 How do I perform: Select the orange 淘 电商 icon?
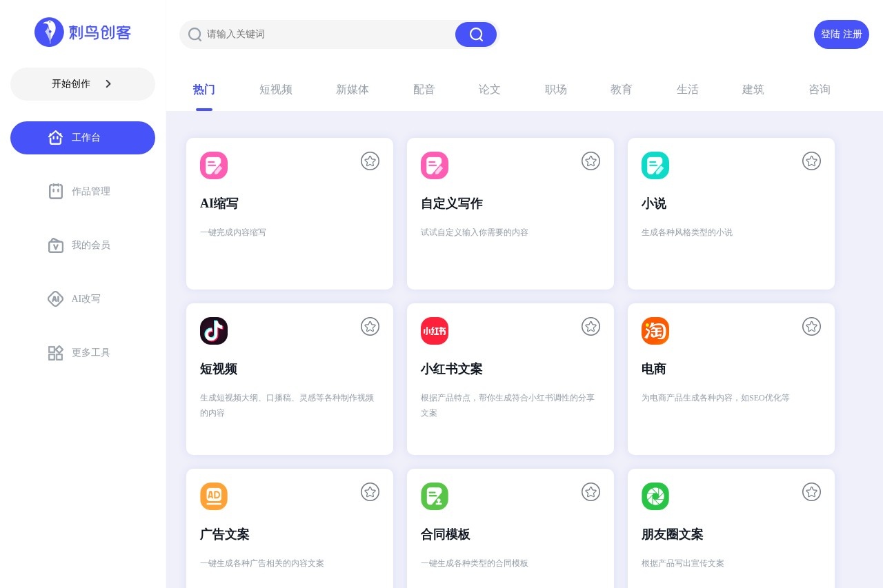point(655,331)
